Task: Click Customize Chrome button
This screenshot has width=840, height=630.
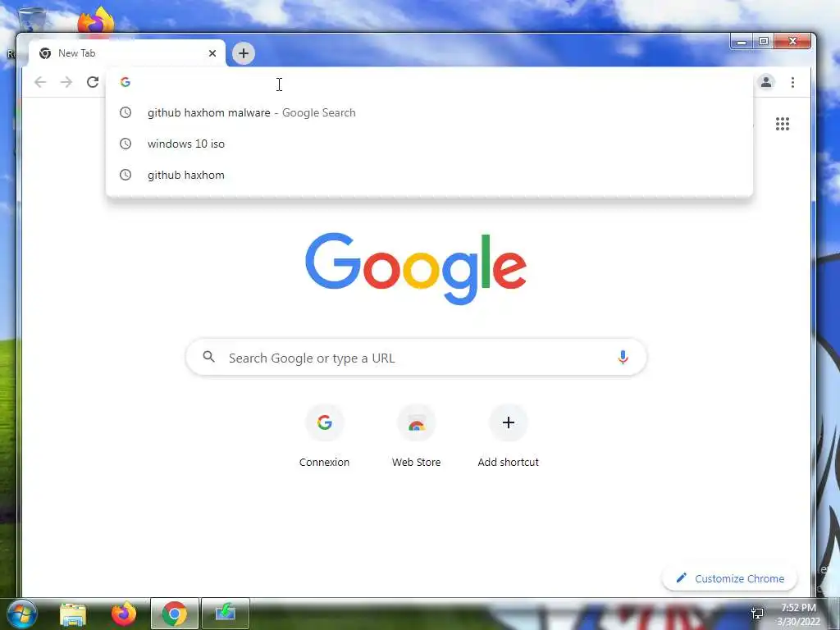Action: 729,578
